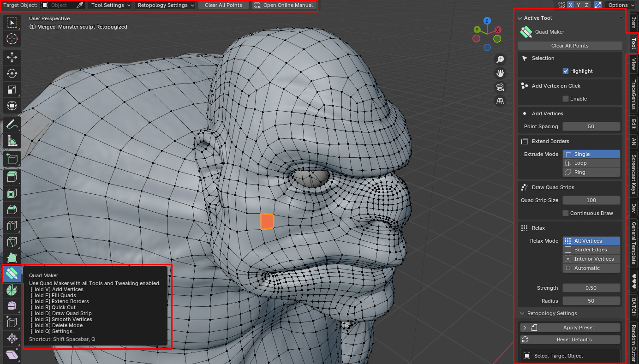Pick the Annotate pencil tool

[12, 124]
